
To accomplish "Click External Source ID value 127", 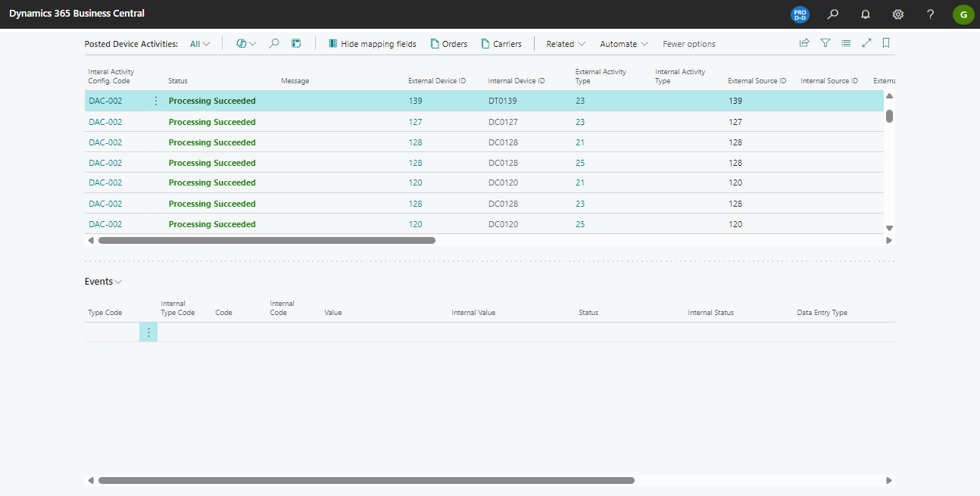I will click(x=735, y=122).
